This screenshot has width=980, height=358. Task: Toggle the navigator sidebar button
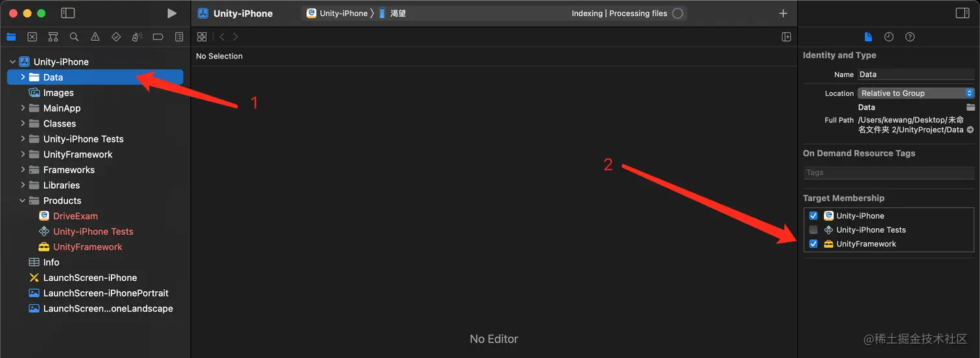(x=67, y=13)
